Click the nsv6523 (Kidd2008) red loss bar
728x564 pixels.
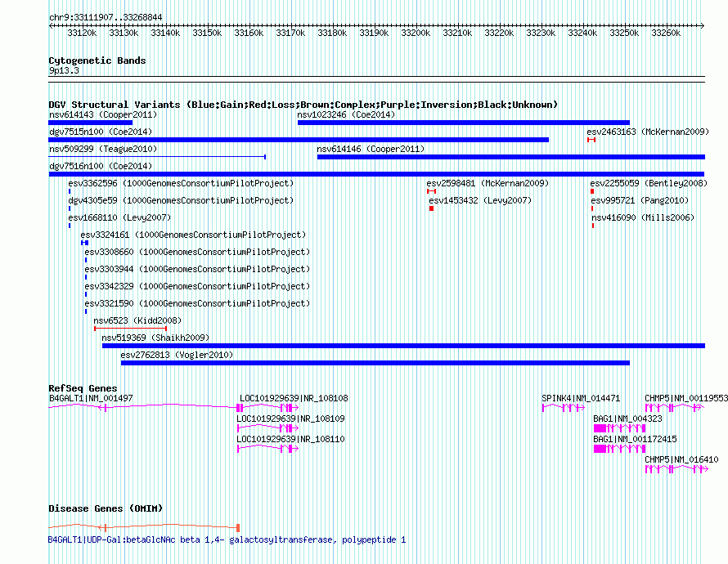(130, 329)
